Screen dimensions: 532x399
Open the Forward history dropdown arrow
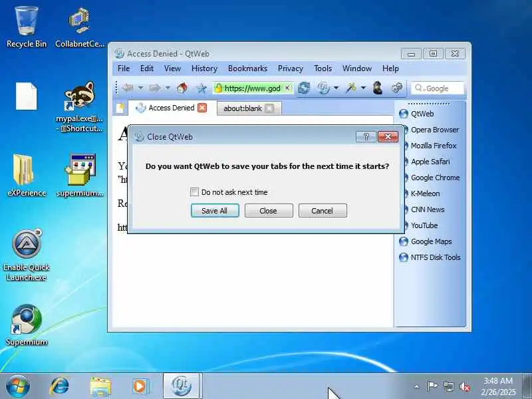click(x=168, y=88)
